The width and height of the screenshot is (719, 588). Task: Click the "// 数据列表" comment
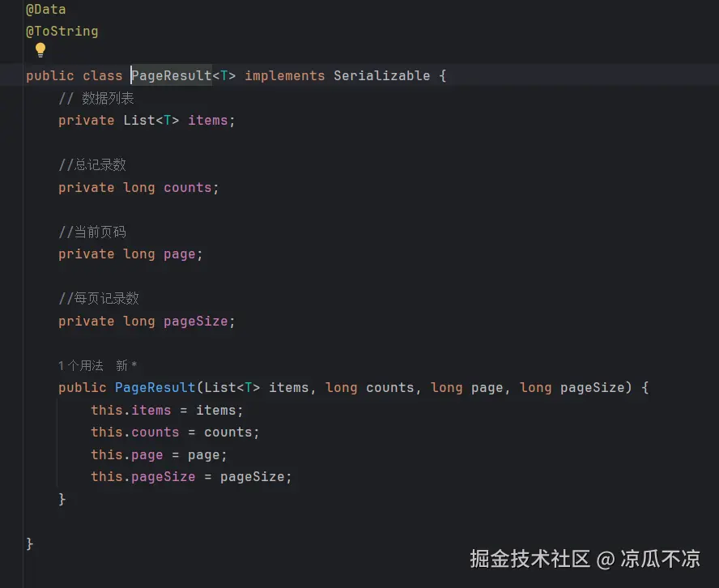click(96, 99)
